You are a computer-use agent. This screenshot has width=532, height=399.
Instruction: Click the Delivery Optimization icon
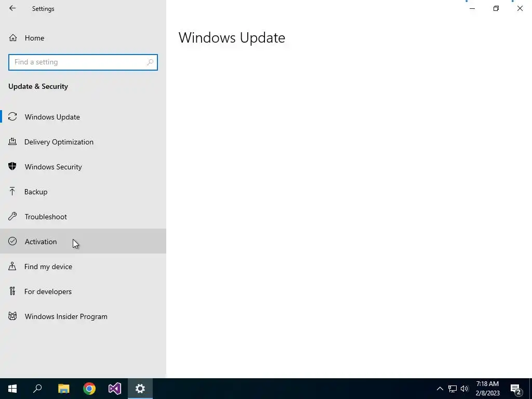(12, 141)
